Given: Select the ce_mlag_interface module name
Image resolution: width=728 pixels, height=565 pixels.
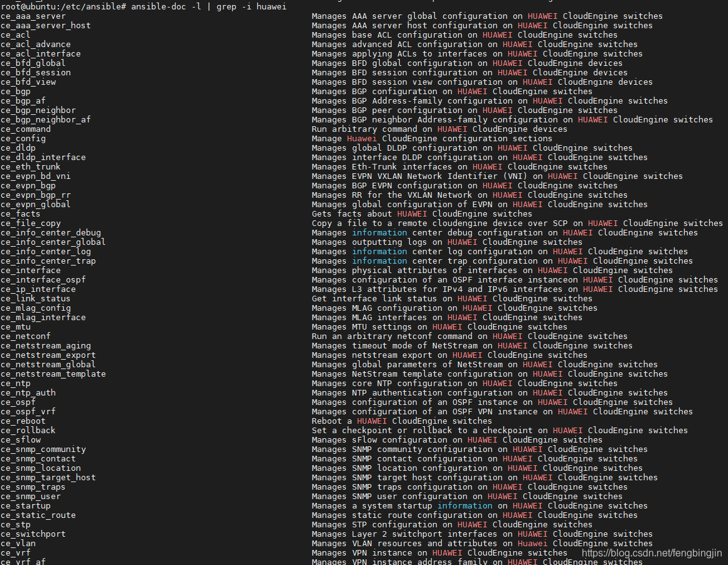Looking at the screenshot, I should click(43, 318).
